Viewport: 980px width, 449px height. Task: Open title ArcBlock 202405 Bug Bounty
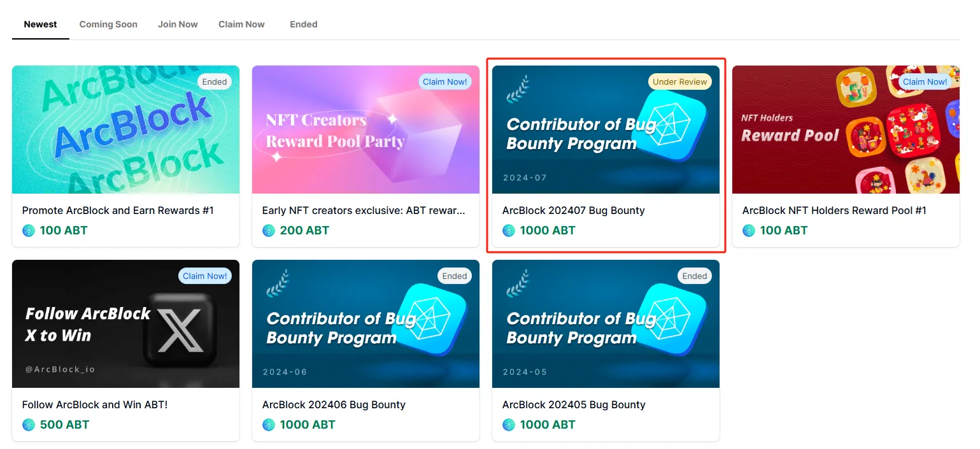pos(574,405)
